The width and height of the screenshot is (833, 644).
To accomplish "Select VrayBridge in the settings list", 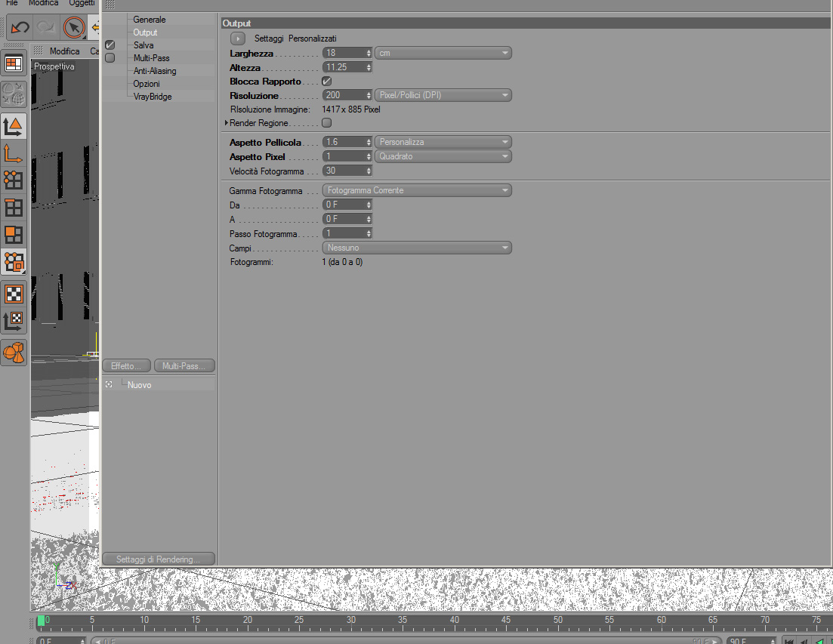I will pyautogui.click(x=153, y=97).
